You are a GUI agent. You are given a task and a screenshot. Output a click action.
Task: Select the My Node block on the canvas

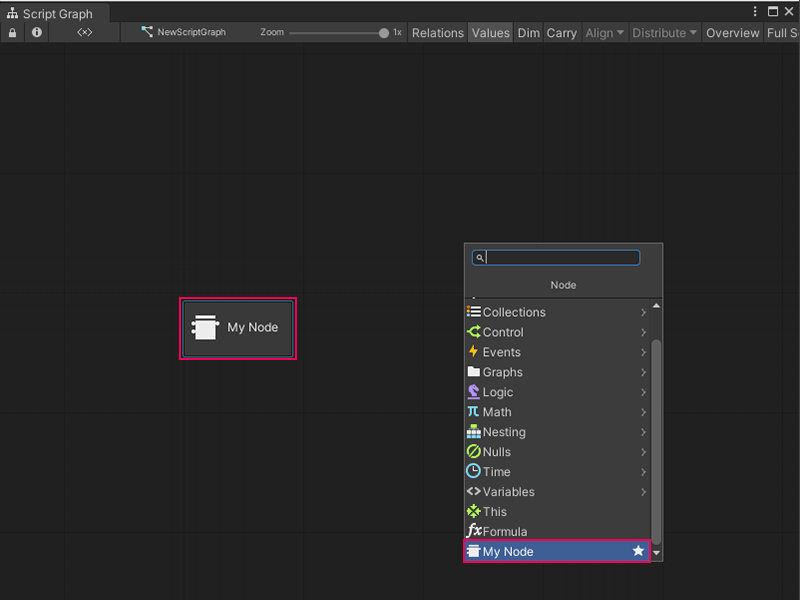click(x=237, y=328)
